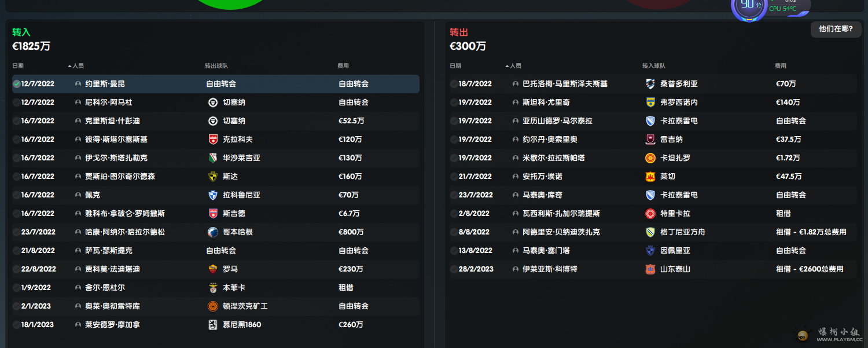The height and width of the screenshot is (348, 868).
Task: Sort incoming transfers by 日期 header
Action: [18, 66]
